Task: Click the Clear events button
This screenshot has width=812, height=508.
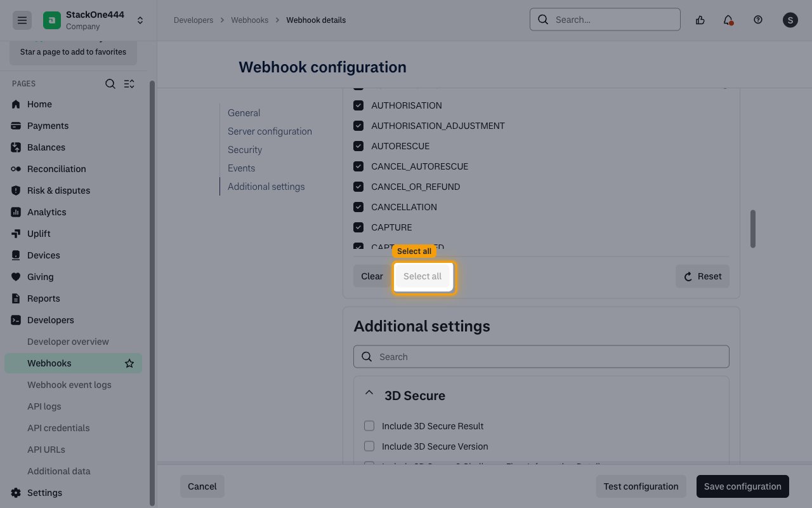Action: [372, 276]
